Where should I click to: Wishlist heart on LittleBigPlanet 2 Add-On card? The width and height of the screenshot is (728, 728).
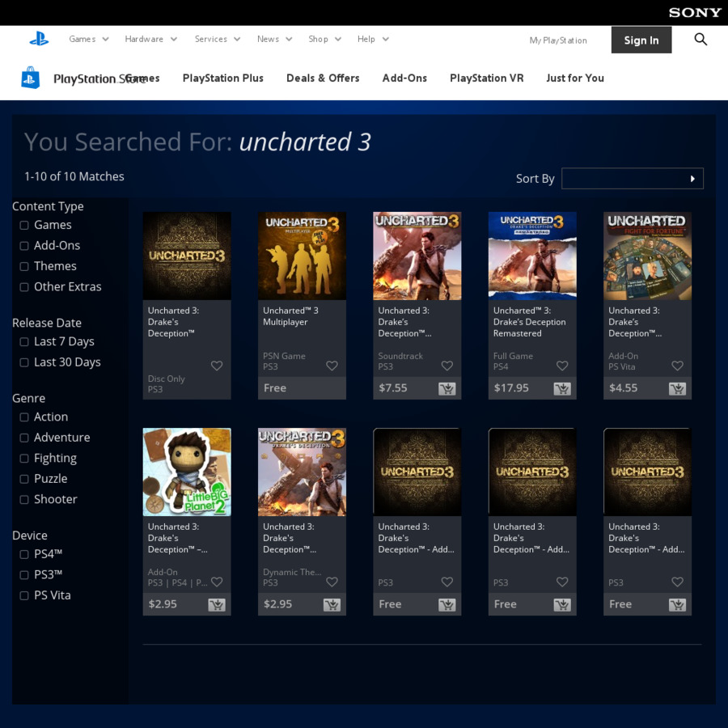point(216,582)
